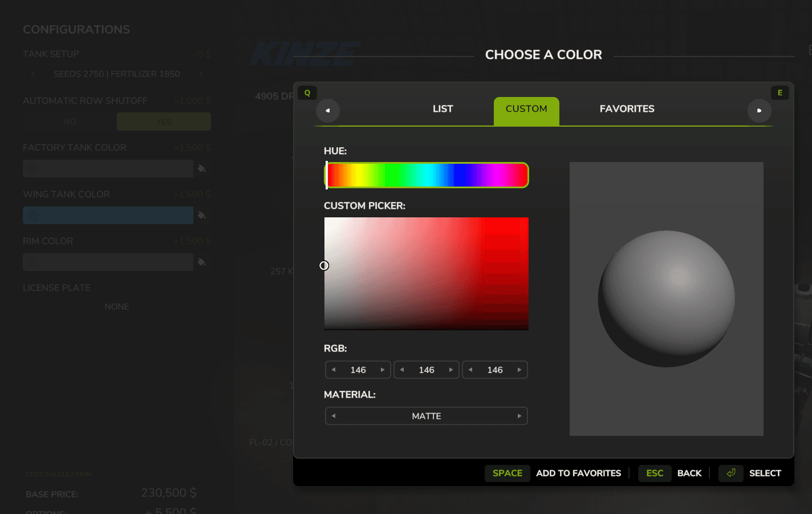Decrease the red RGB value
This screenshot has width=812, height=514.
[x=334, y=370]
